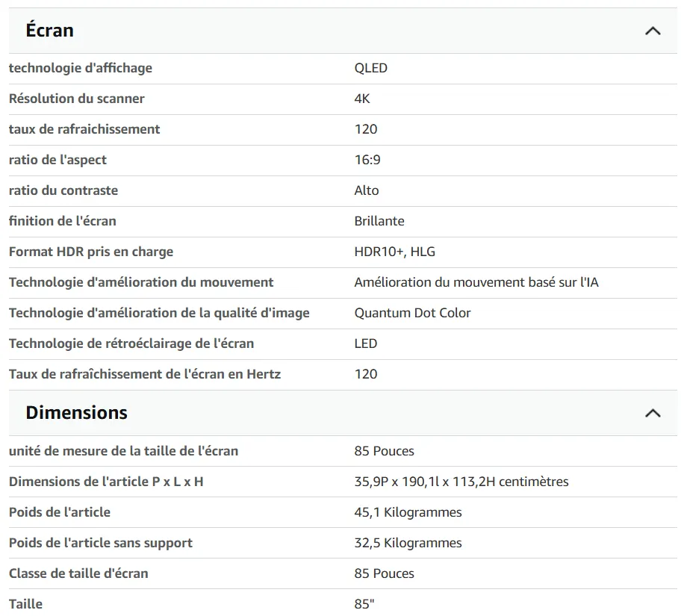Click Technologie d'amélioration du mouvement label
This screenshot has height=616, width=684.
tap(141, 282)
